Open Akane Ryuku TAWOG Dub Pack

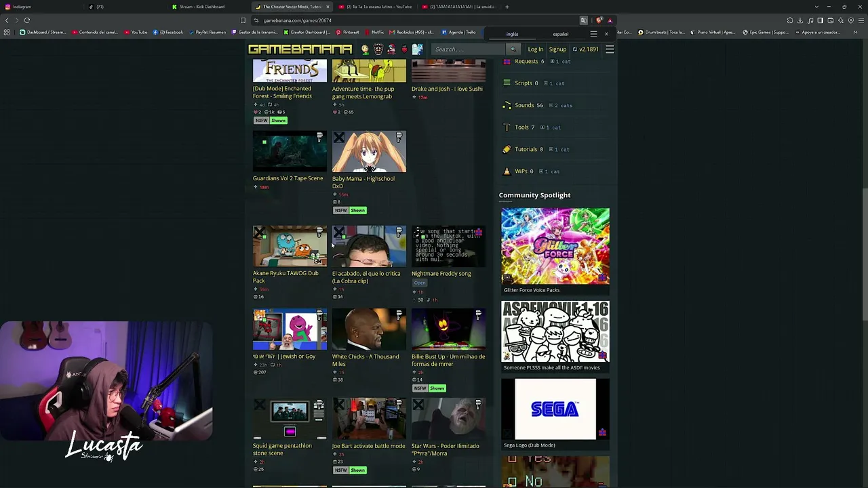285,277
